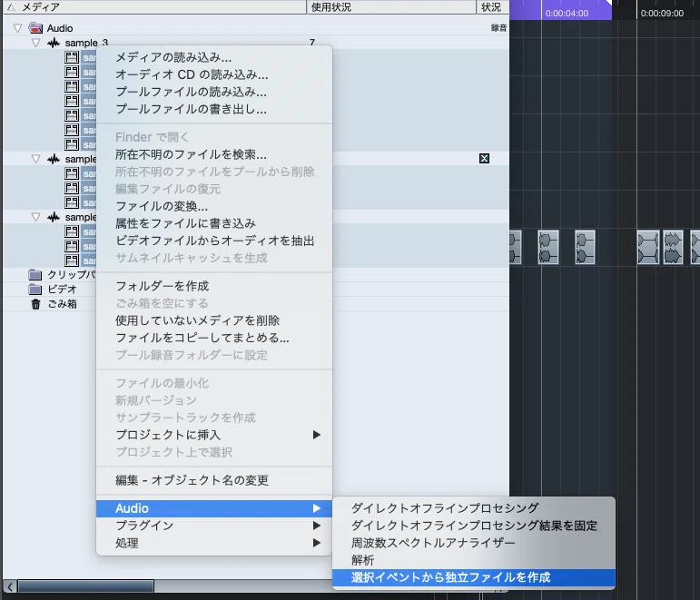Select the Audio tree row label
Screen dimensions: 700x600
click(x=60, y=28)
